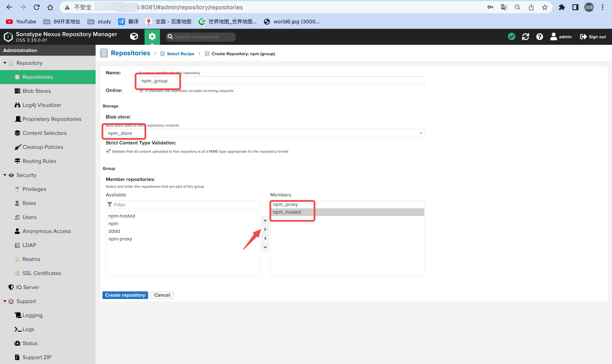Toggle browser side panel icon
The width and height of the screenshot is (612, 364).
point(575,7)
